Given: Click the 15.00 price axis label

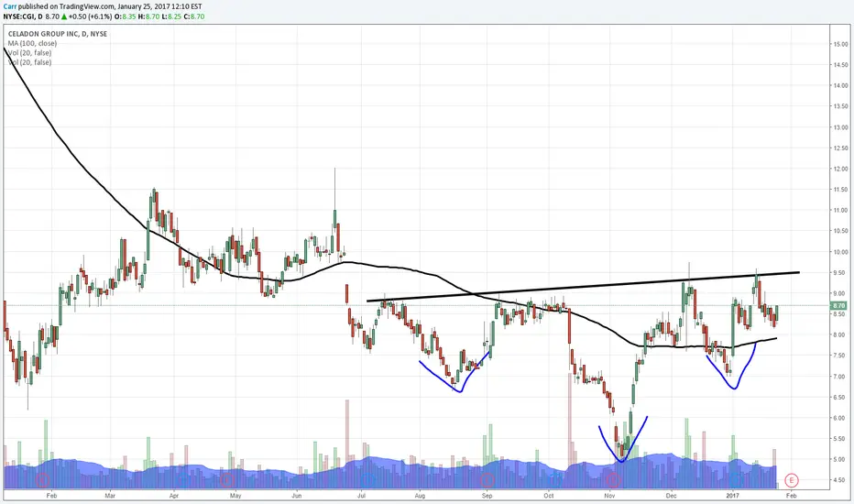Looking at the screenshot, I should [840, 44].
